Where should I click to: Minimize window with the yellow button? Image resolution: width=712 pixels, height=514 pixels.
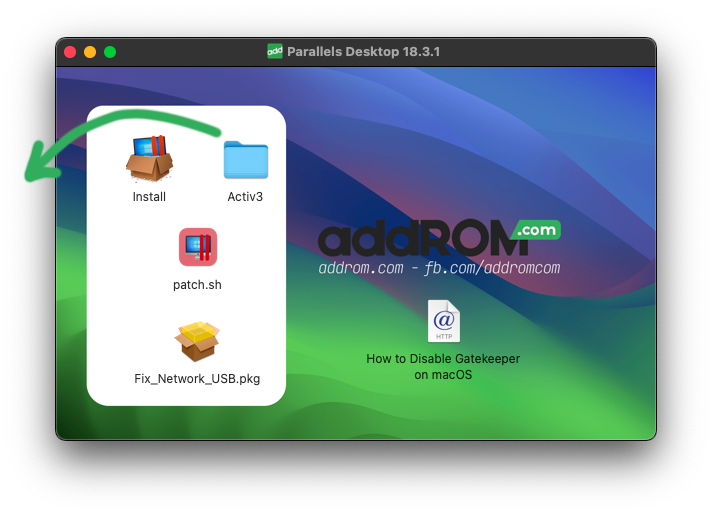tap(90, 52)
